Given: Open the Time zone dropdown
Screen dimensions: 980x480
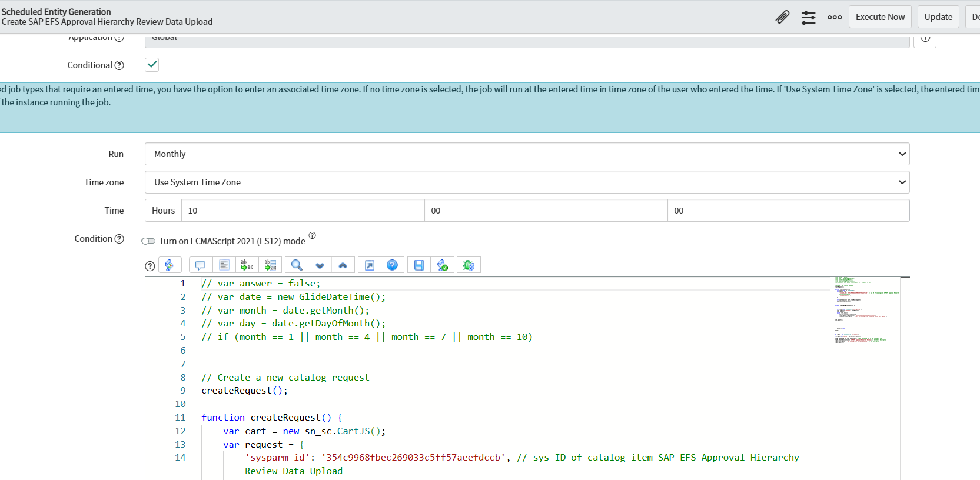Looking at the screenshot, I should coord(527,182).
